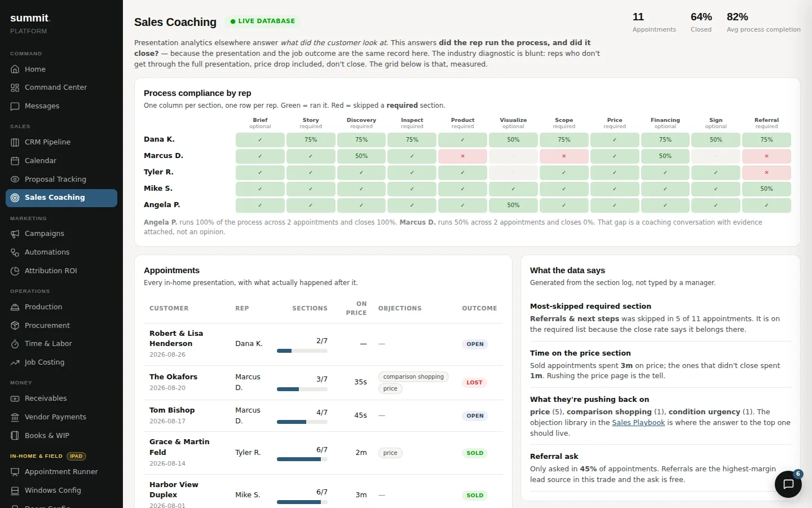Click Marcus D. red Product cell
This screenshot has height=508, width=812.
point(462,156)
